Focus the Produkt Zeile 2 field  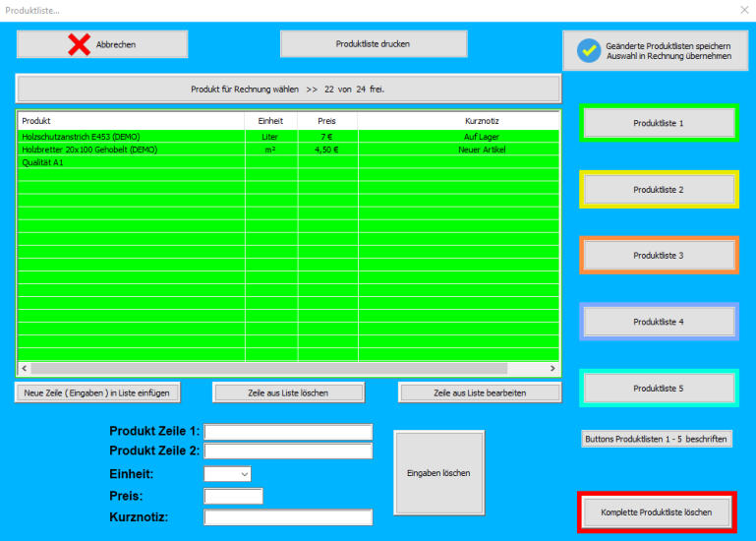tap(288, 451)
